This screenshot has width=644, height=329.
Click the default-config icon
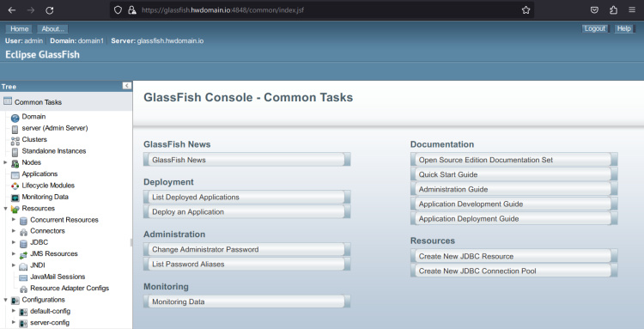pos(23,313)
